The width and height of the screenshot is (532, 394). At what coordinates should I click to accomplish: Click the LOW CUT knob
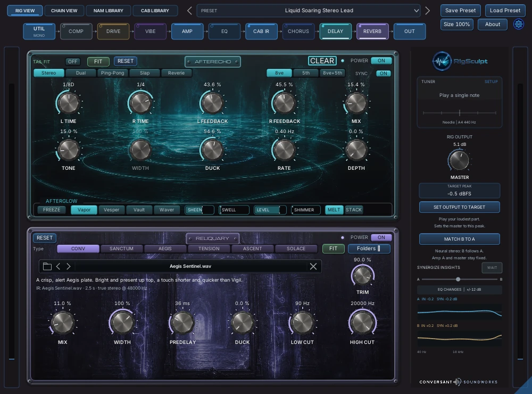302,323
